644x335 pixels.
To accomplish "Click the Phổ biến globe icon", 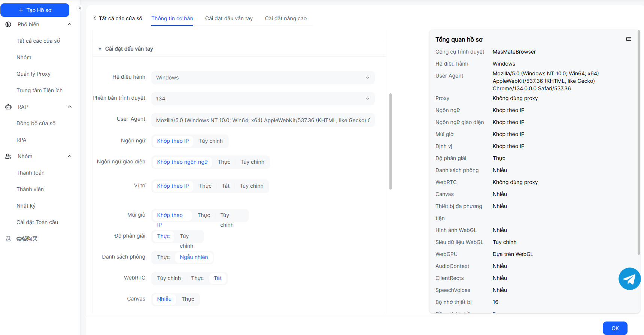I will [8, 24].
